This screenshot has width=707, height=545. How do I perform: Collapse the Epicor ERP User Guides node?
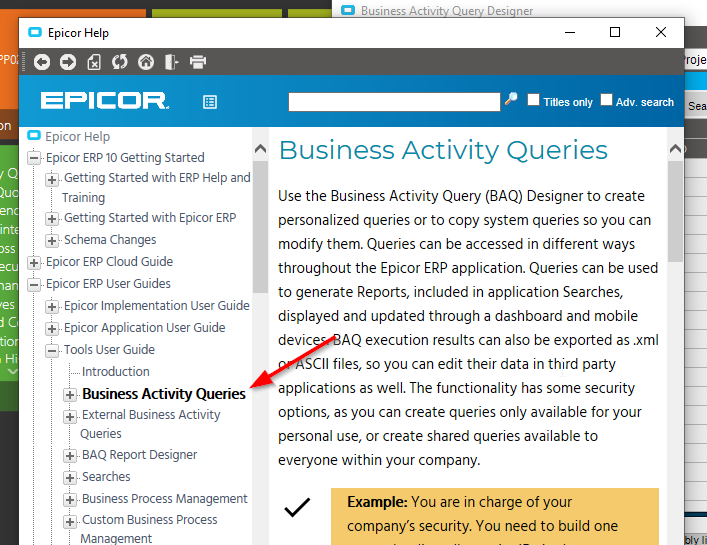coord(34,285)
